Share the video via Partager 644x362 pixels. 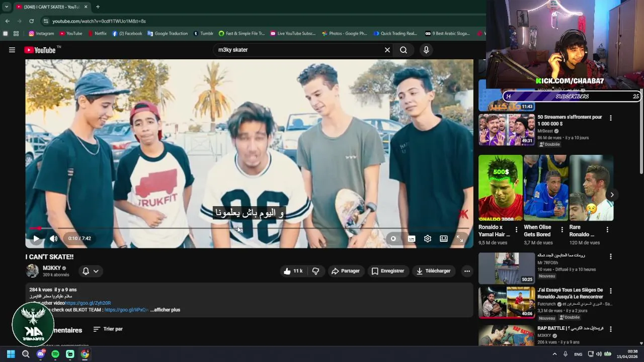(346, 271)
